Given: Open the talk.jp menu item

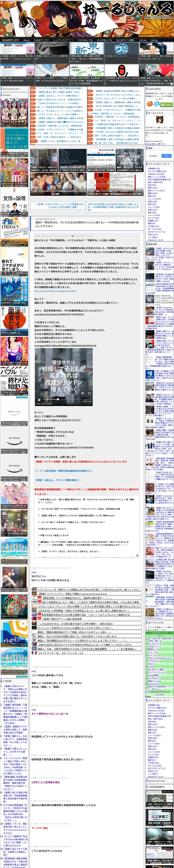Looking at the screenshot, I should [154, 40].
